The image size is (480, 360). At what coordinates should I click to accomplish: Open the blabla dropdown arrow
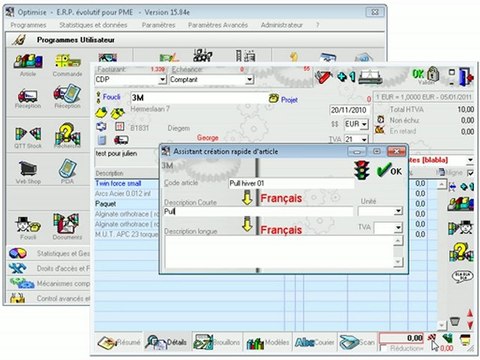click(x=470, y=160)
